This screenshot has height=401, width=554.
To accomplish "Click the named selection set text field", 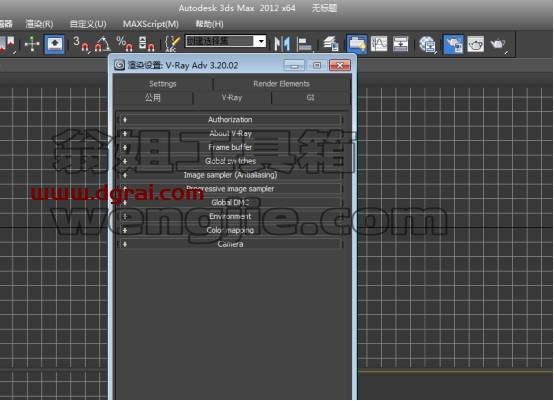I will [219, 41].
